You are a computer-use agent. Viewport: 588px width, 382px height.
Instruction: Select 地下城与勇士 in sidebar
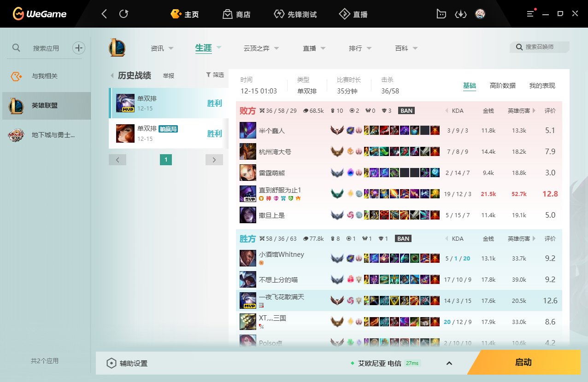[46, 135]
